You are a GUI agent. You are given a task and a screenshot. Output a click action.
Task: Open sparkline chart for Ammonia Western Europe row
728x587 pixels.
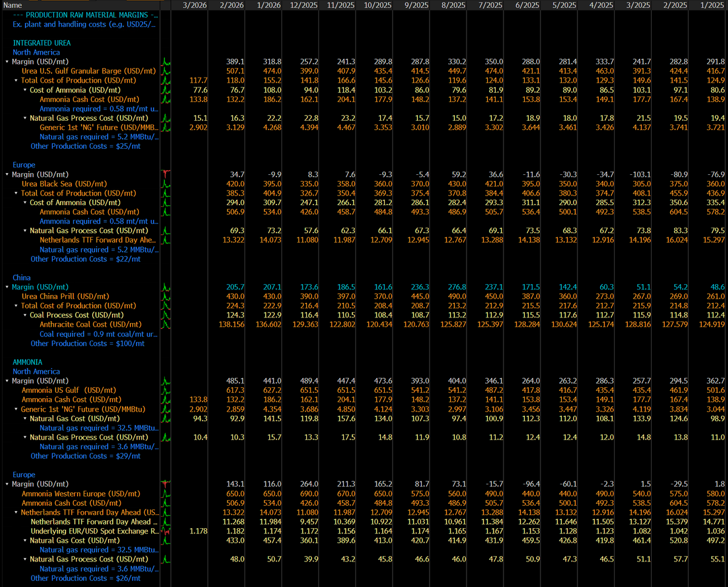[166, 494]
